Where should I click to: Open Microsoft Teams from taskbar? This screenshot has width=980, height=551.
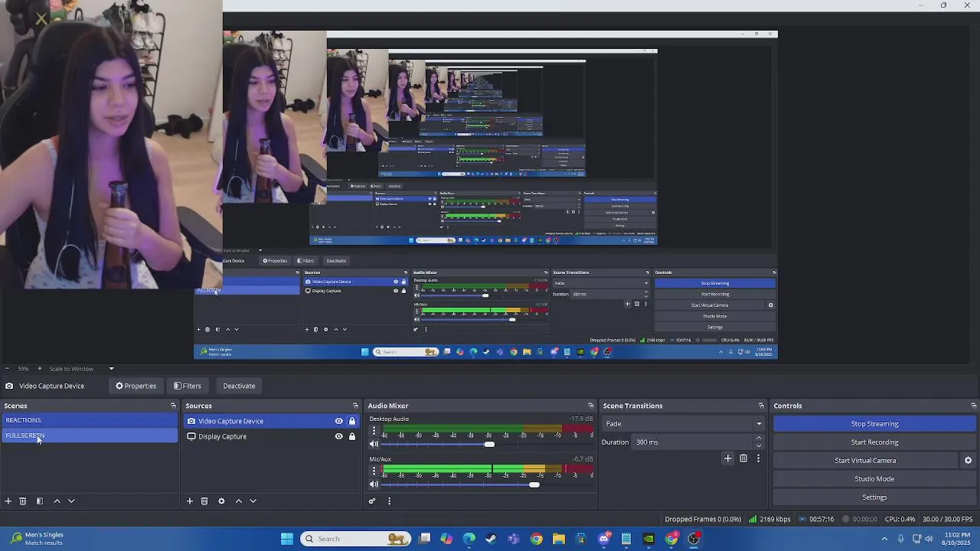pyautogui.click(x=513, y=539)
